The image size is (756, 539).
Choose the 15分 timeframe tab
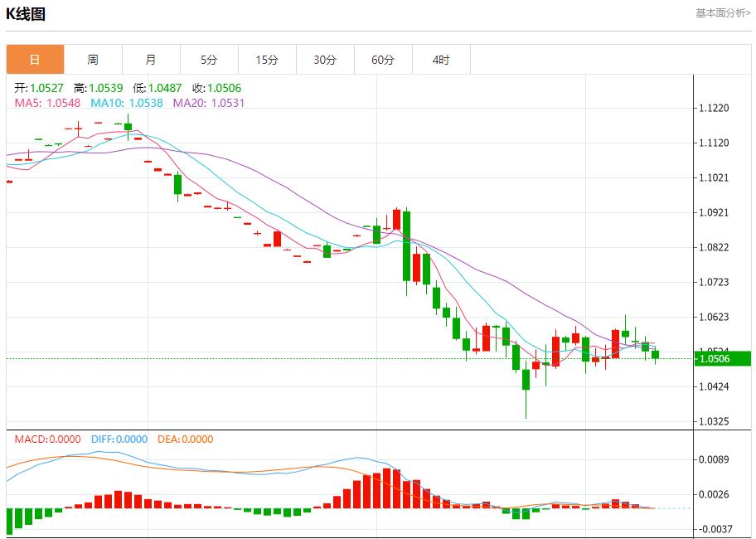tap(267, 60)
